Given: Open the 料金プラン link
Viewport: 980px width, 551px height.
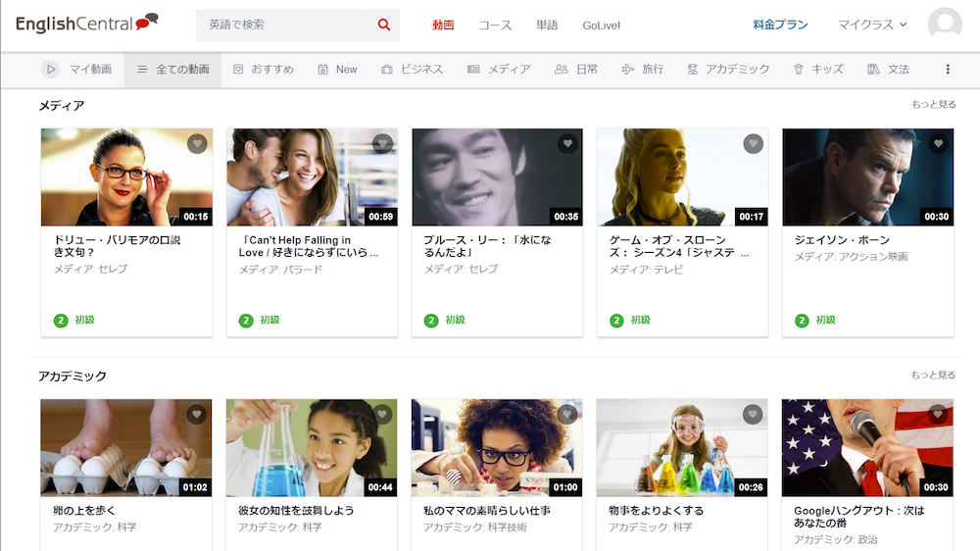Looking at the screenshot, I should point(780,25).
